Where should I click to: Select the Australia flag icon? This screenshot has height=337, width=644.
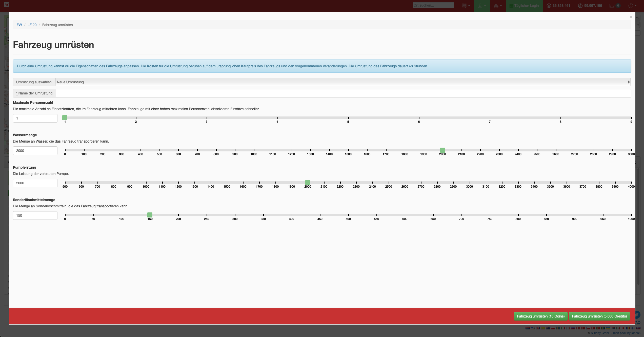click(548, 328)
